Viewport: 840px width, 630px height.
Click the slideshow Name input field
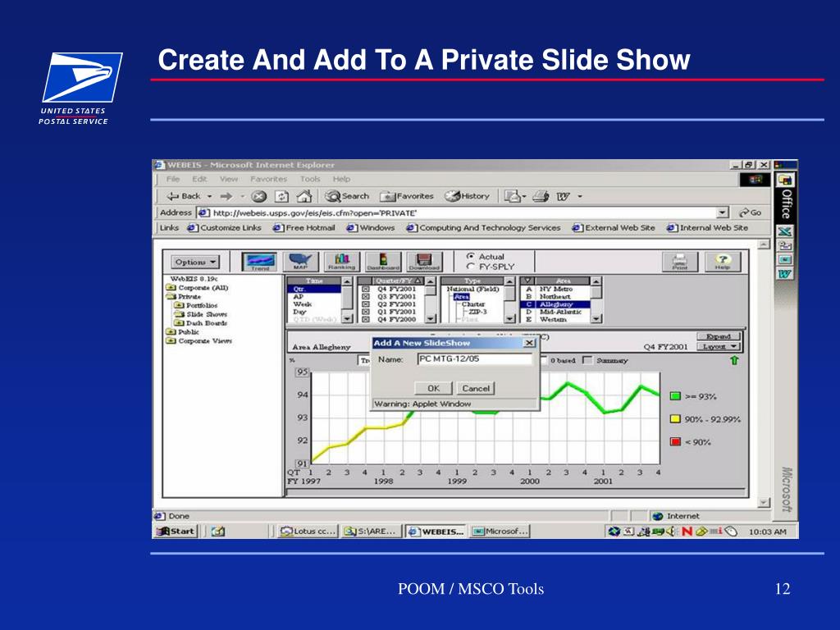474,359
